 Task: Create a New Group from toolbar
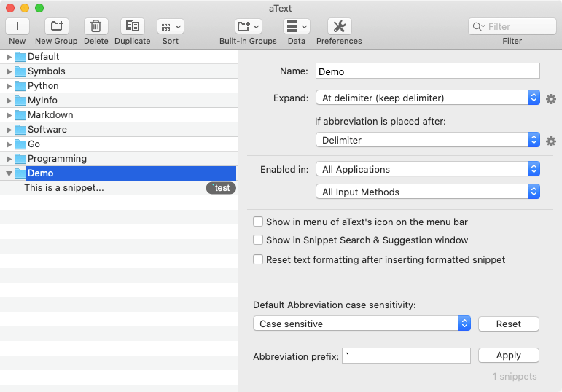tap(56, 26)
